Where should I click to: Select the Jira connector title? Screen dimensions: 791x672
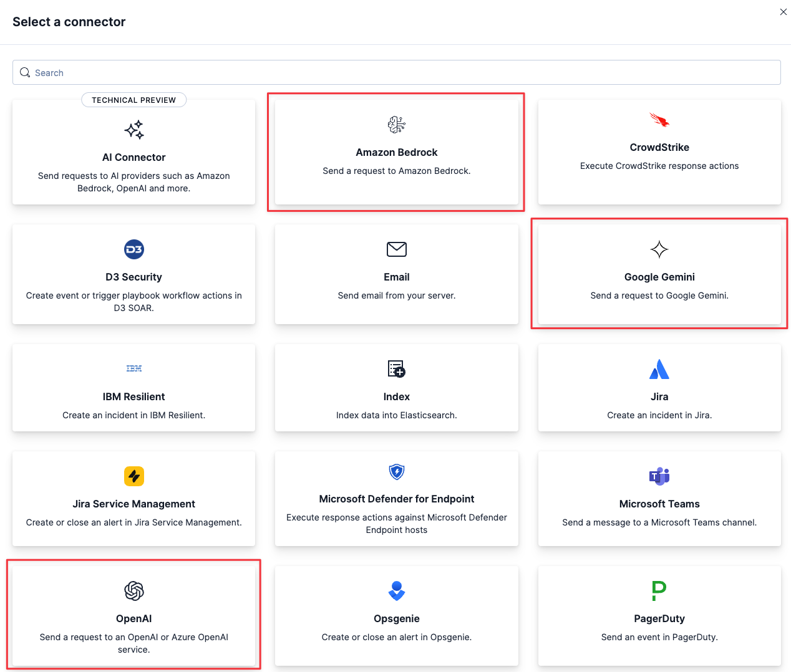[659, 396]
